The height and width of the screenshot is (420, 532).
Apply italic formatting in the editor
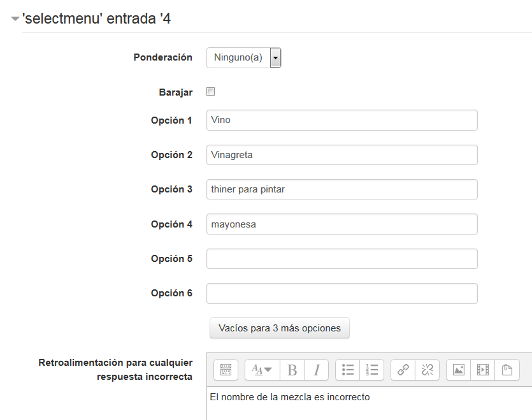click(316, 370)
